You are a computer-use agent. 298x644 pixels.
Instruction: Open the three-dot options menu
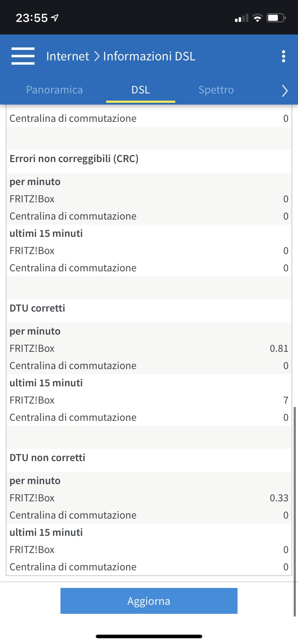tap(284, 56)
